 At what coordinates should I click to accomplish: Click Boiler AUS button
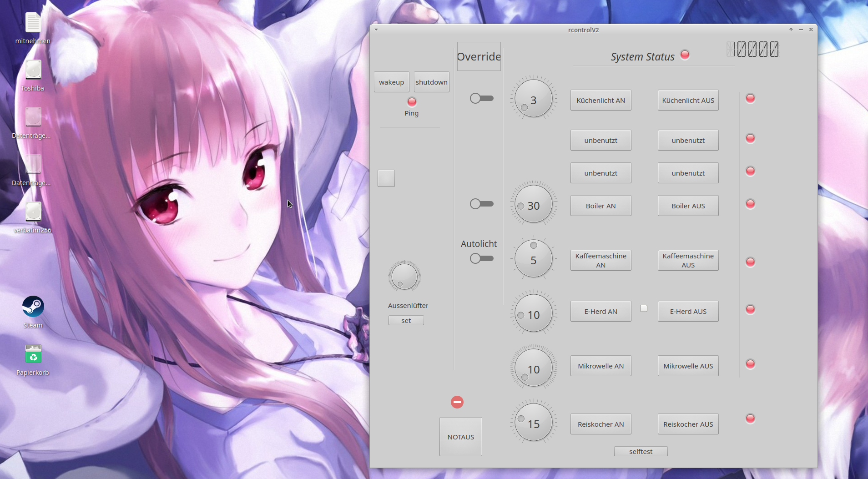tap(688, 206)
